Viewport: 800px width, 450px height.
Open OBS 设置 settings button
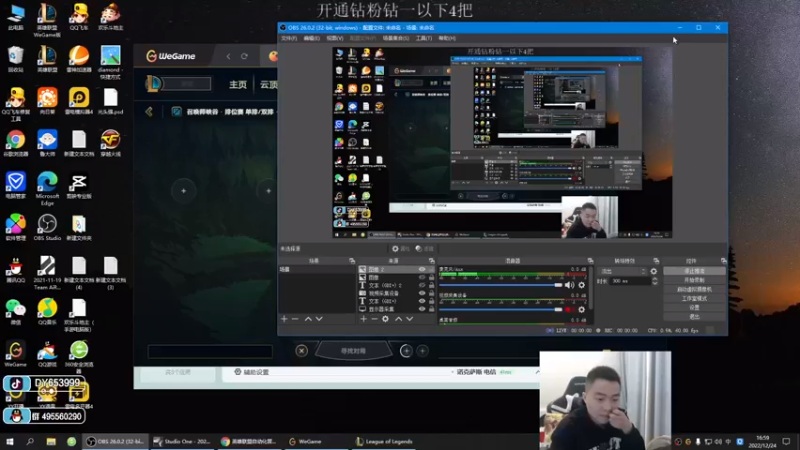694,308
